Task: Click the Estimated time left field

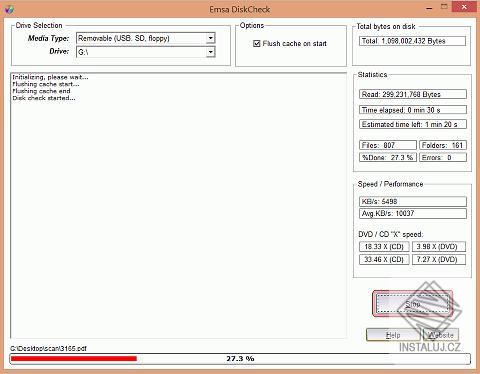Action: (x=413, y=124)
